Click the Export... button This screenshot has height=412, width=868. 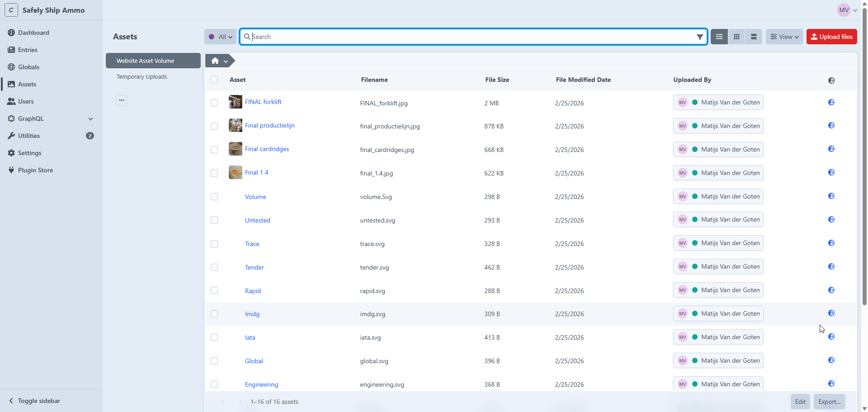pos(830,402)
